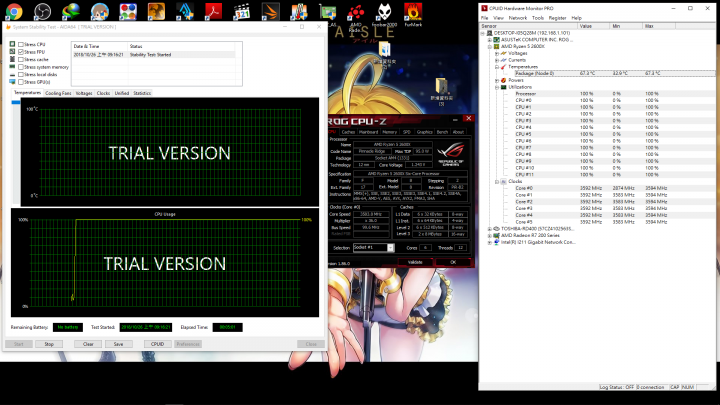Viewport: 720px width, 405px height.
Task: Open the AMD Radeon settings desktop icon
Action: point(355,14)
